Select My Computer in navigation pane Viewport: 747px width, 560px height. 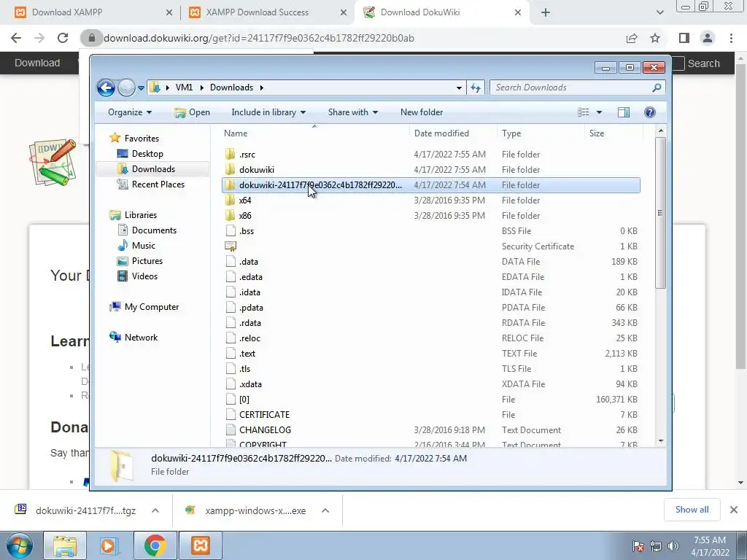point(152,307)
